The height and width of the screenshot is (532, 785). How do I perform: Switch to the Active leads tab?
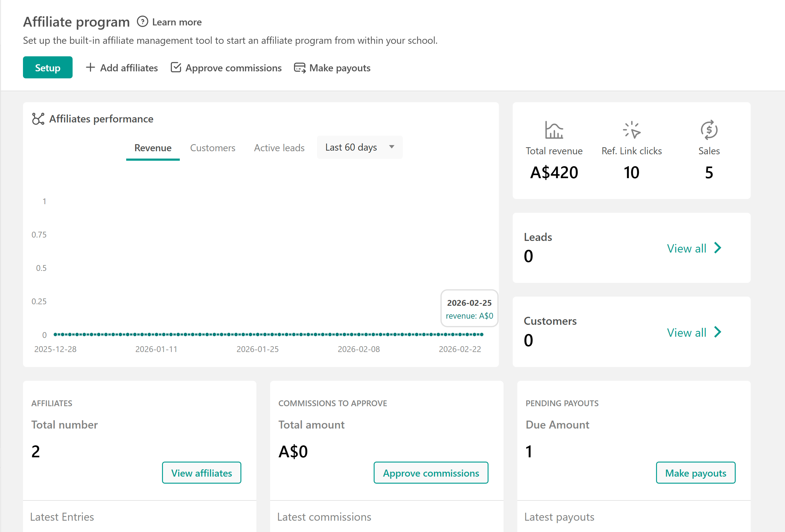point(279,148)
